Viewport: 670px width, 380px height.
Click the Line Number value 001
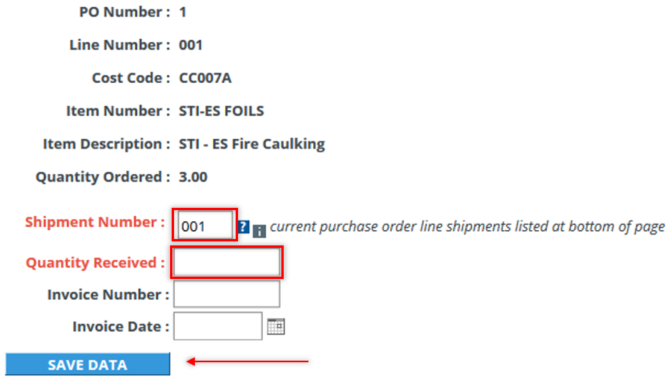tap(191, 45)
